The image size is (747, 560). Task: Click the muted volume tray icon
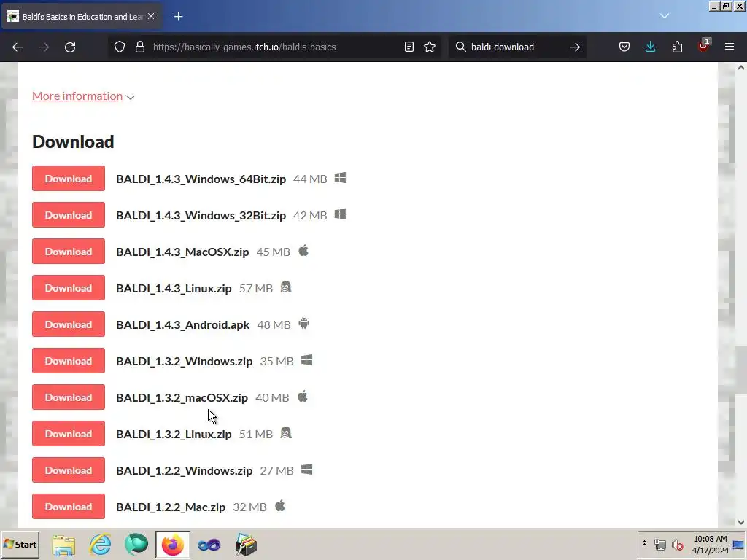(x=677, y=544)
